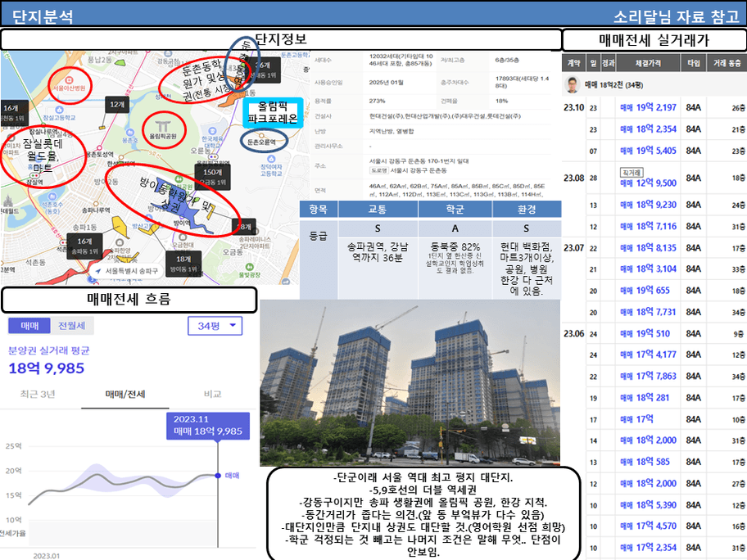The height and width of the screenshot is (560, 747).
Task: Click the 거래 동층 column header
Action: [727, 63]
